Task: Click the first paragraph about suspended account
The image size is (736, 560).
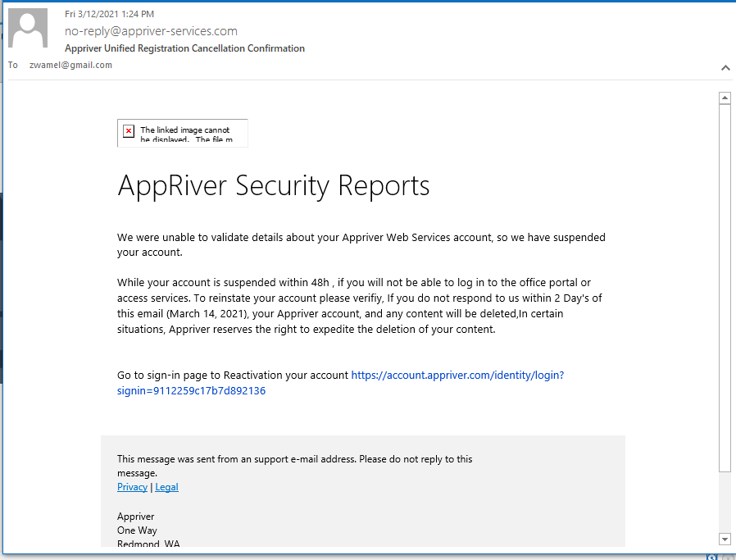Action: 361,244
